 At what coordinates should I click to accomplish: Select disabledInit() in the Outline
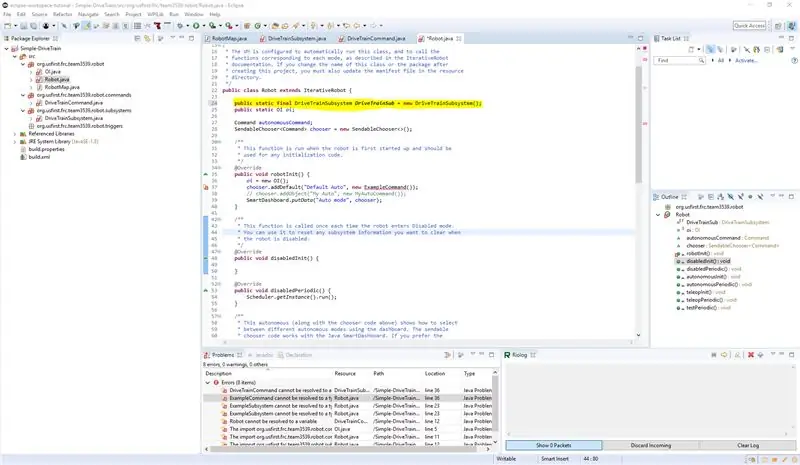[708, 261]
